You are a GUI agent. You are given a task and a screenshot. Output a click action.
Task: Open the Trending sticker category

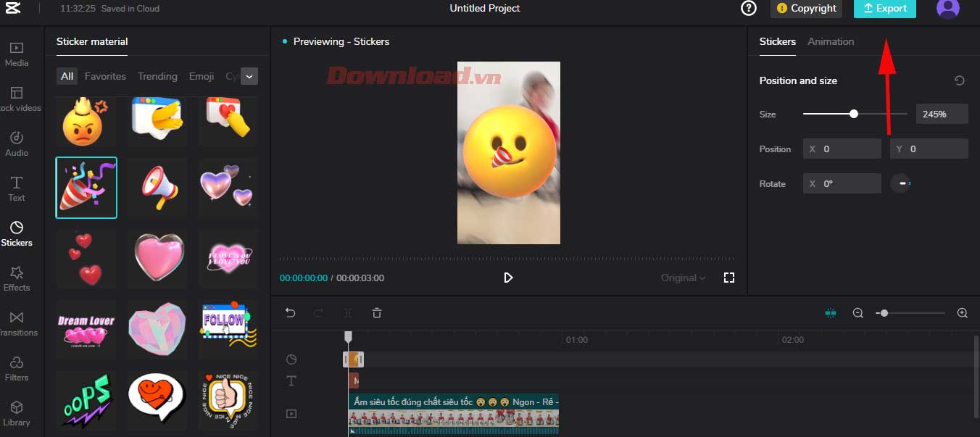[x=157, y=75]
